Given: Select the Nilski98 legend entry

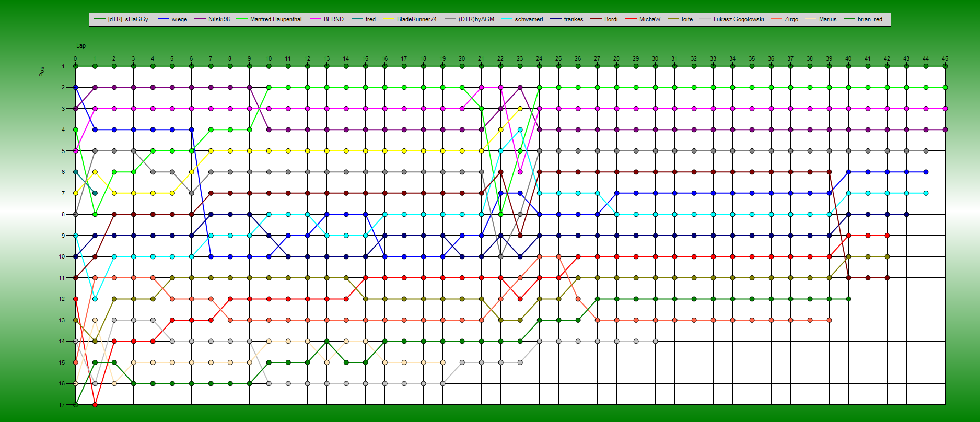Looking at the screenshot, I should [x=213, y=19].
